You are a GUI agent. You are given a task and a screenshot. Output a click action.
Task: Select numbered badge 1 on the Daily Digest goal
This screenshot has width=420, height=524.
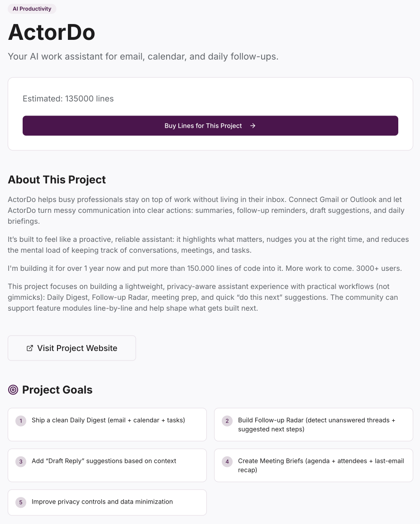21,421
